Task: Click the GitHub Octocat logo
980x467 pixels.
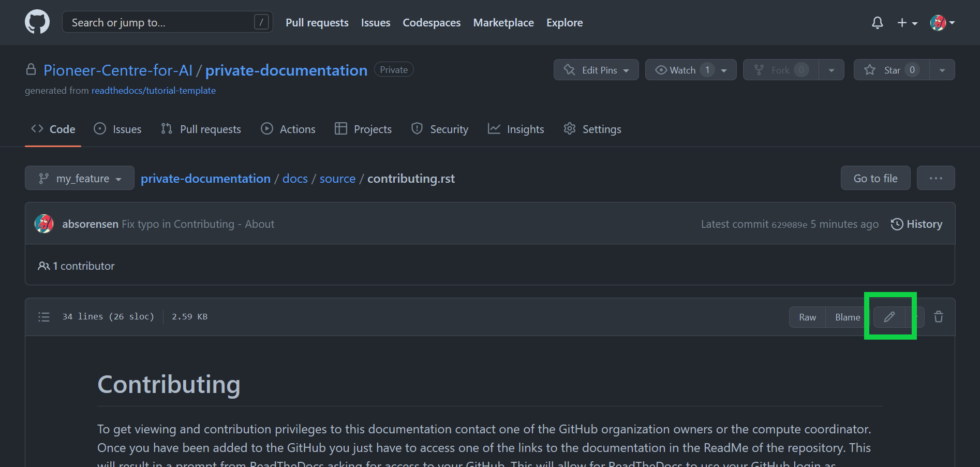Action: [37, 22]
